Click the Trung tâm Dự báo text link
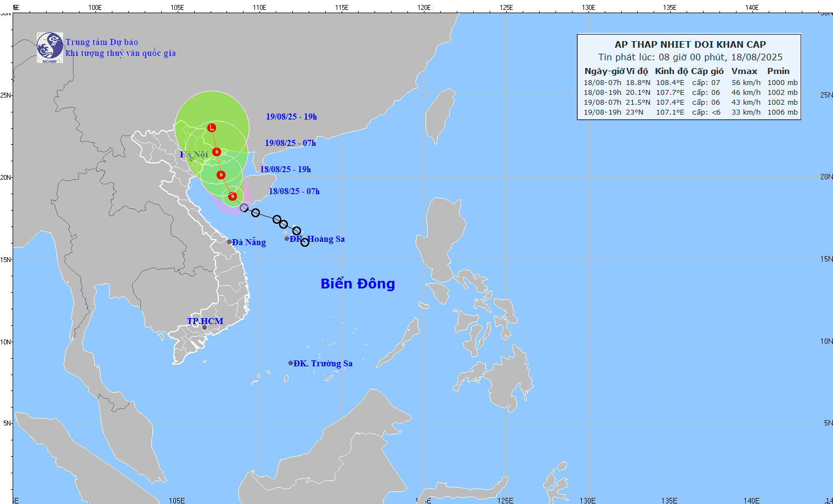Image resolution: width=833 pixels, height=504 pixels. (102, 42)
